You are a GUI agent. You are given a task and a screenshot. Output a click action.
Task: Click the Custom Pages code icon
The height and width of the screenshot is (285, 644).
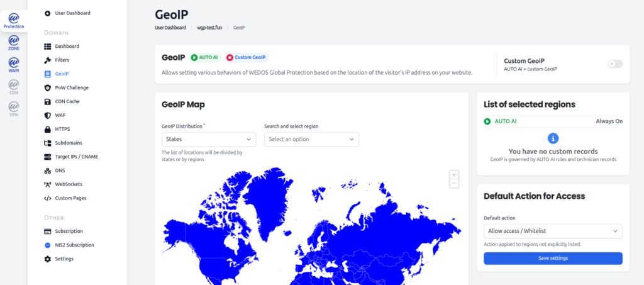click(47, 198)
